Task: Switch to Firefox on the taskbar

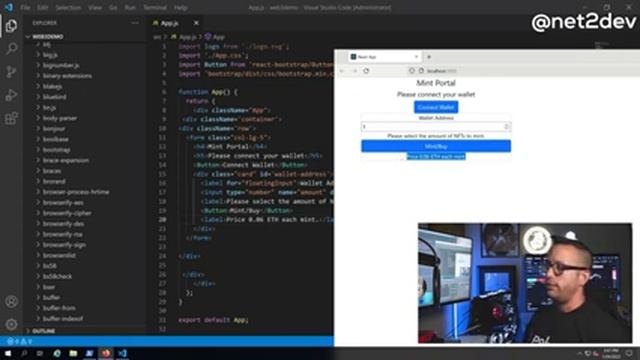Action: [x=106, y=353]
